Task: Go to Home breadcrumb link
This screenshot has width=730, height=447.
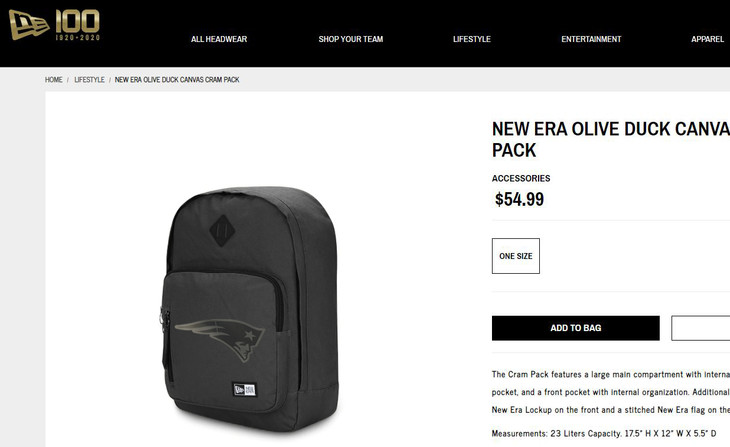Action: tap(54, 80)
